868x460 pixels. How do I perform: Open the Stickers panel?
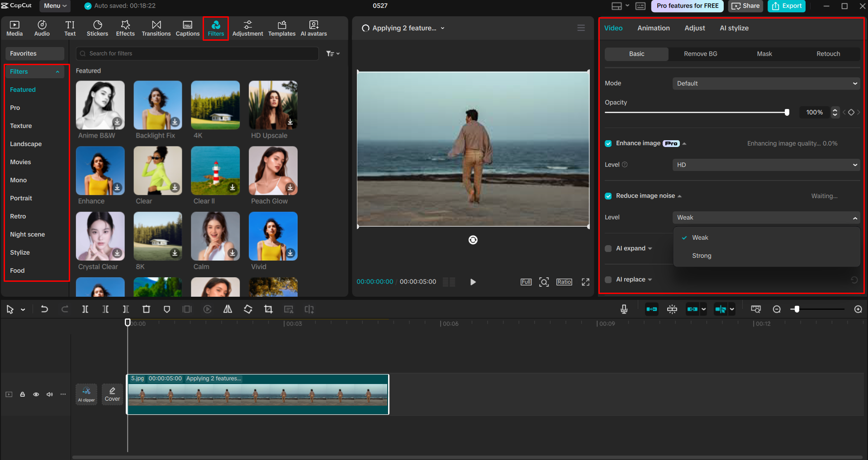(x=97, y=28)
